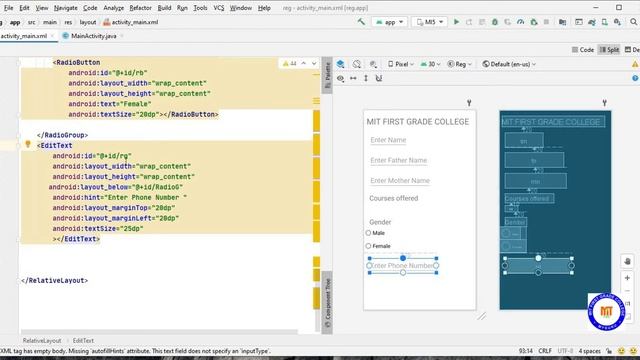Go to previous highlighted warning arrow up

pyautogui.click(x=304, y=63)
